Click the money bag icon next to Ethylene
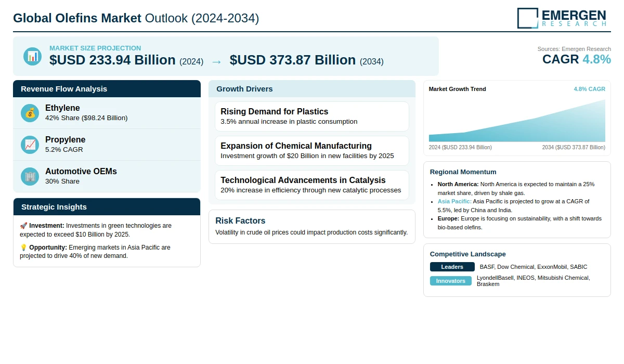Image resolution: width=624 pixels, height=364 pixels. click(x=30, y=113)
